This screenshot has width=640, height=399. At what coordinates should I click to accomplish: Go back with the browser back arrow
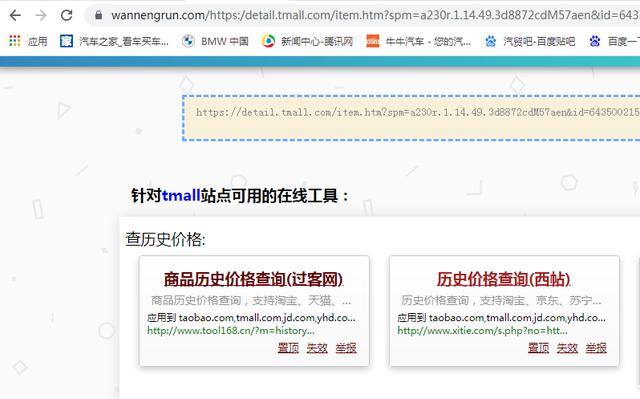click(15, 16)
